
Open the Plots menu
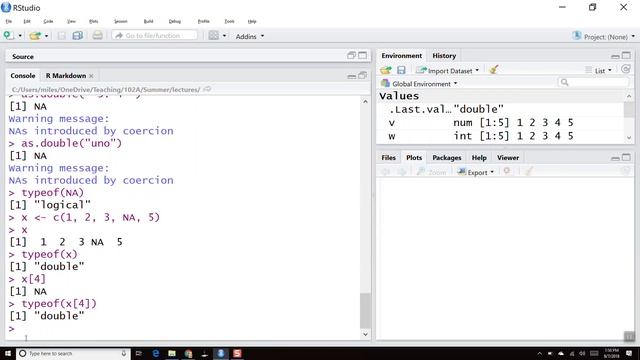(x=93, y=21)
